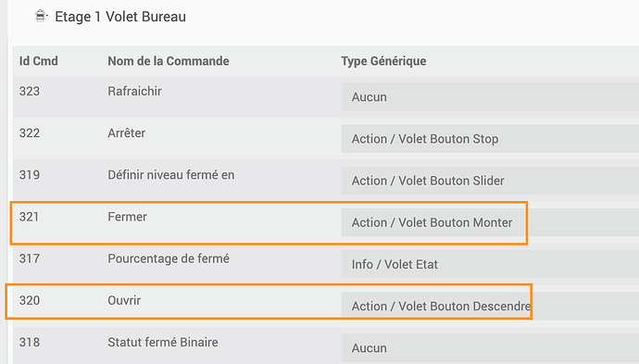Viewport: 639px width, 364px height.
Task: Click the shutter icon beside Etage 1 Volet Bureau
Action: point(41,17)
